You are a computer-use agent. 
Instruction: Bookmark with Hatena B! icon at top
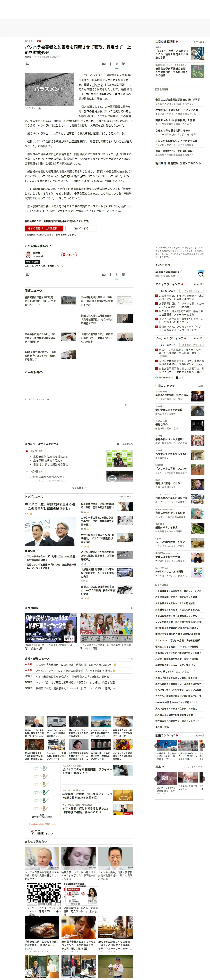coord(123,64)
